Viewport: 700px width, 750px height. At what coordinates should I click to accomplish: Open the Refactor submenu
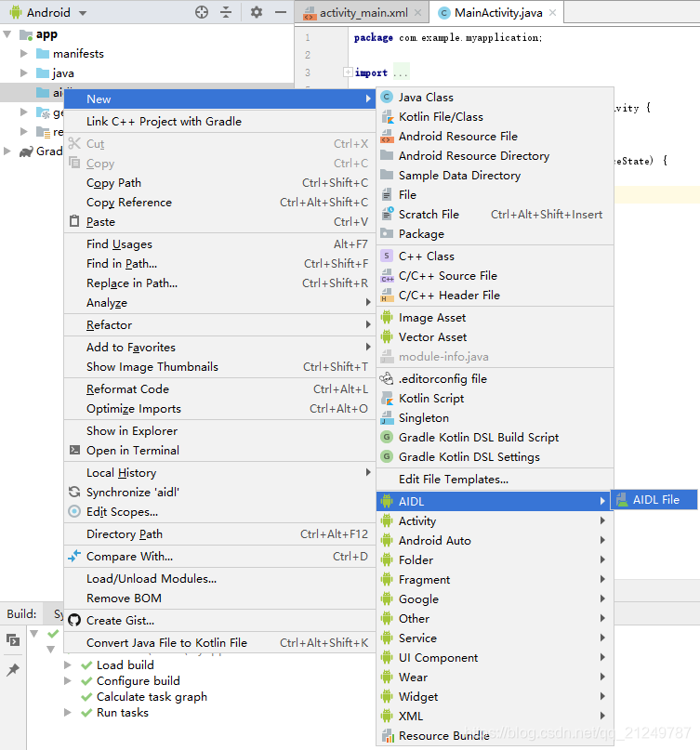(x=219, y=325)
